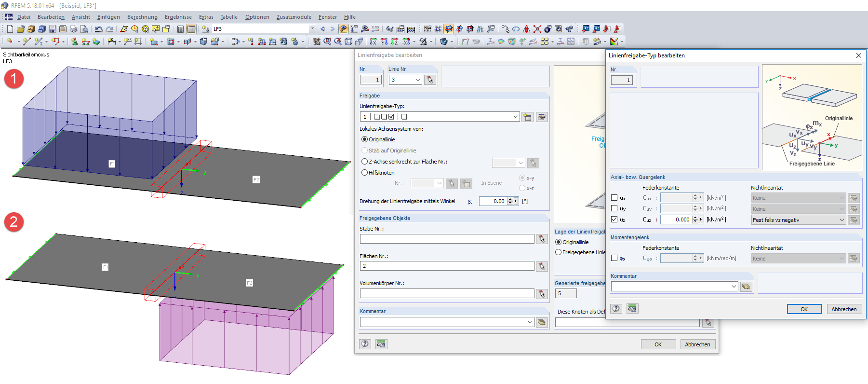This screenshot has height=384, width=868.
Task: Enable the φx moment release checkbox
Action: [614, 258]
